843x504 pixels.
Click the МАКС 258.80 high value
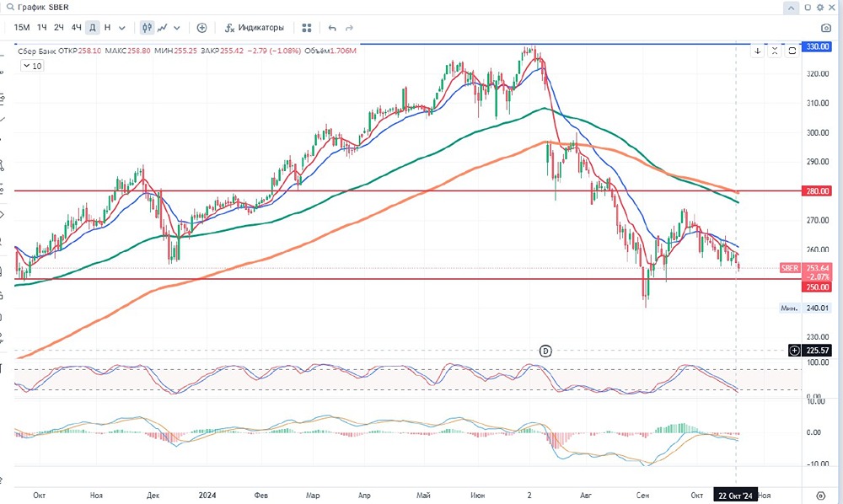coord(127,51)
